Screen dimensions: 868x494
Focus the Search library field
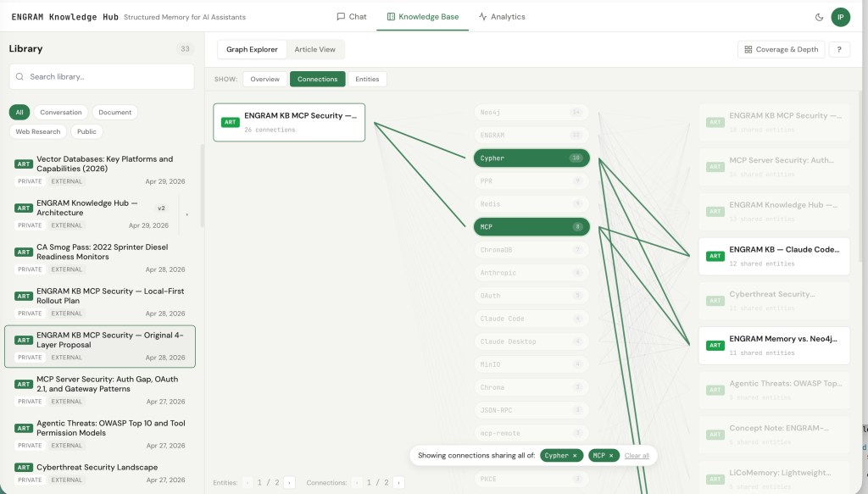coord(102,76)
